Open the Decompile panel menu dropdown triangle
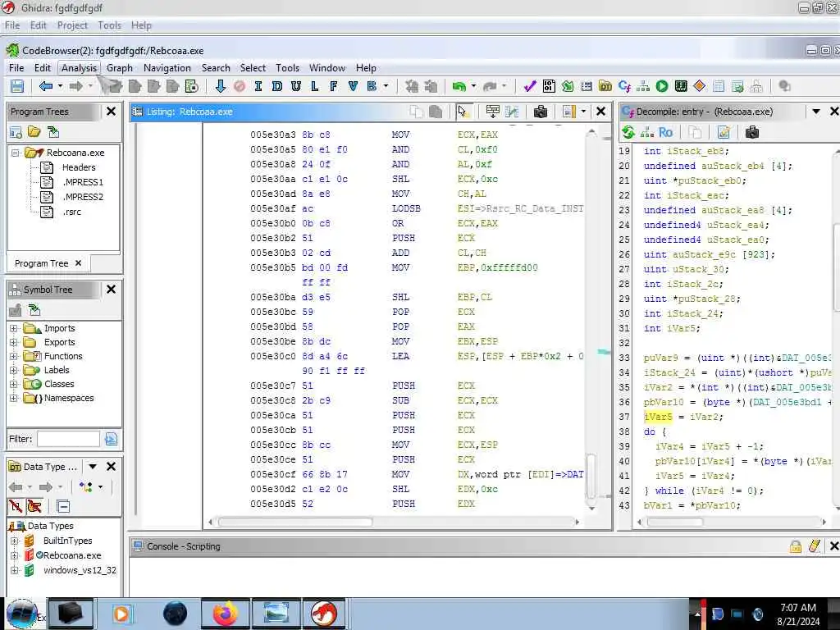840x630 pixels. 816,112
